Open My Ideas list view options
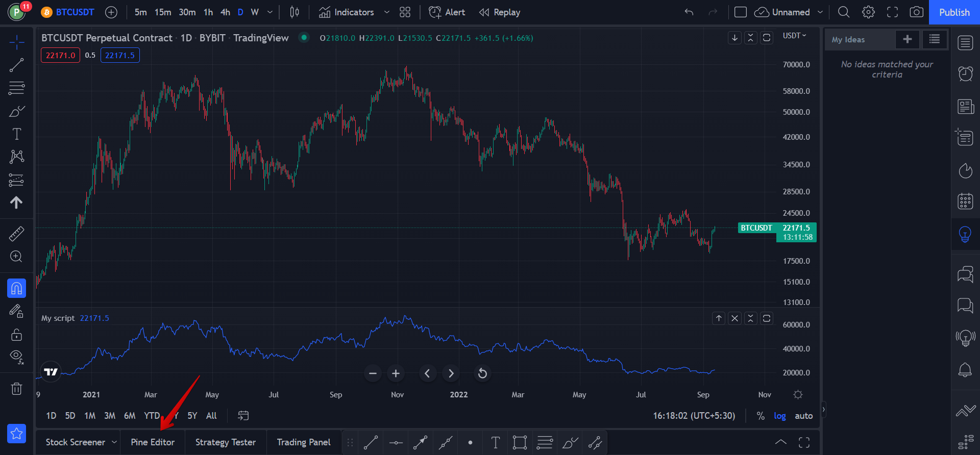The image size is (980, 455). [935, 39]
